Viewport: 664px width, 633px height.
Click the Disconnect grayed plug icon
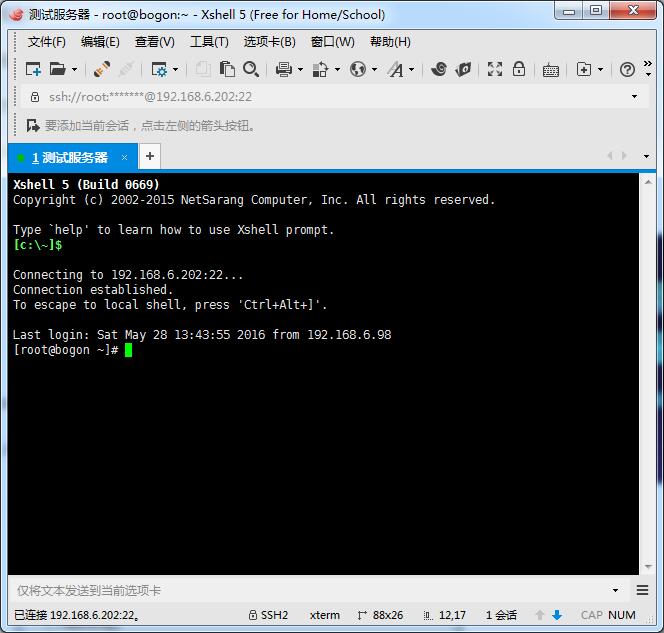point(127,69)
